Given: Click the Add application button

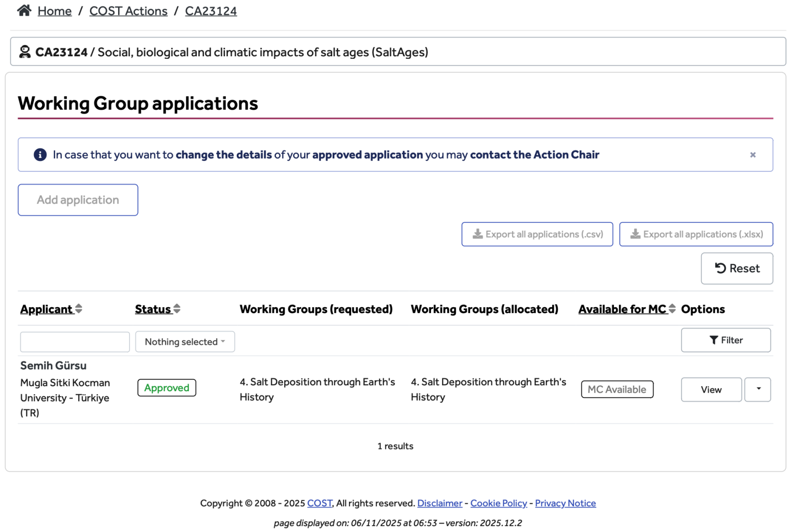Looking at the screenshot, I should click(78, 200).
